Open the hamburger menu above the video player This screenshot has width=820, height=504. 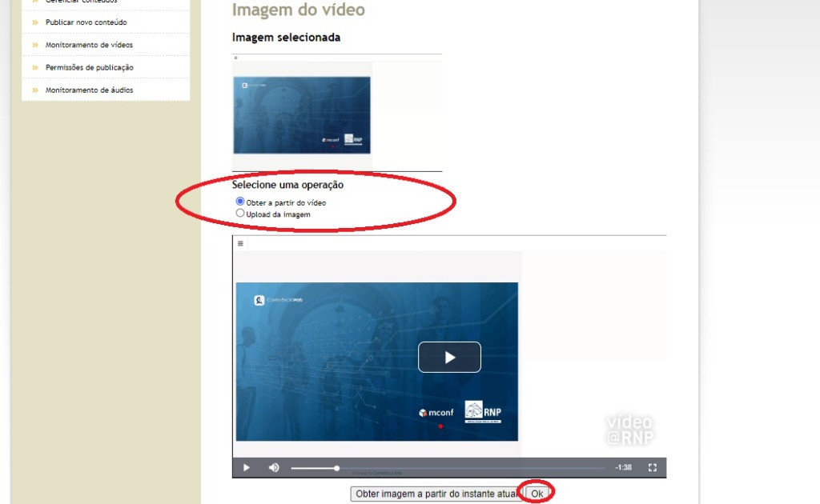(x=240, y=243)
